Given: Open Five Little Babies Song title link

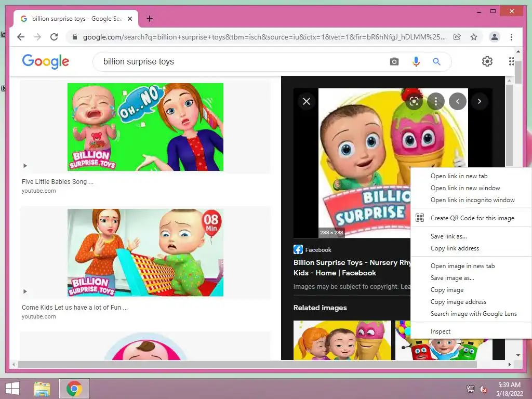Looking at the screenshot, I should coord(57,181).
